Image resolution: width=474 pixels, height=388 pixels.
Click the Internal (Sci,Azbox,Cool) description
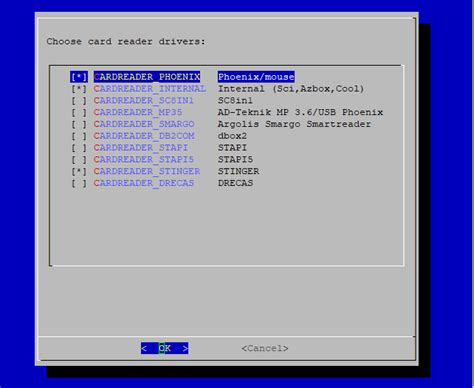pos(291,89)
